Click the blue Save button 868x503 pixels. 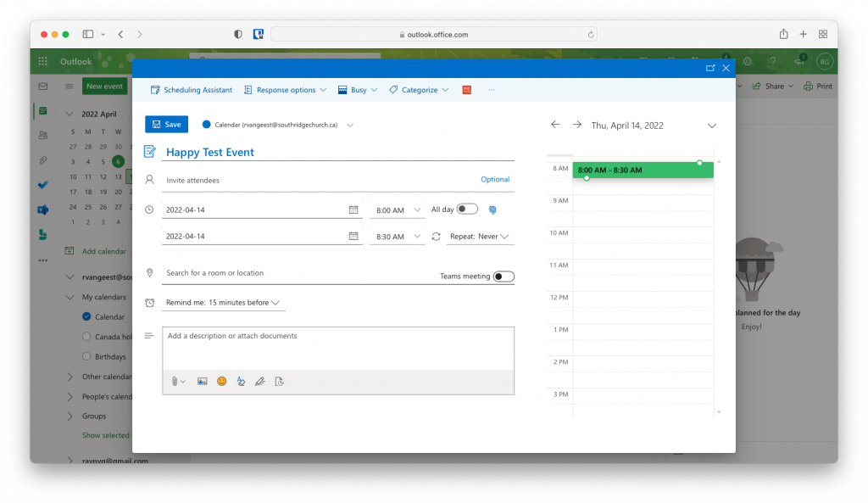pos(166,125)
